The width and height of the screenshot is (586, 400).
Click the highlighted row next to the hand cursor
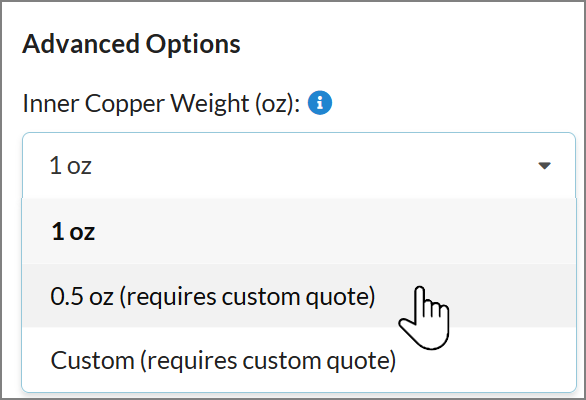coord(299,296)
